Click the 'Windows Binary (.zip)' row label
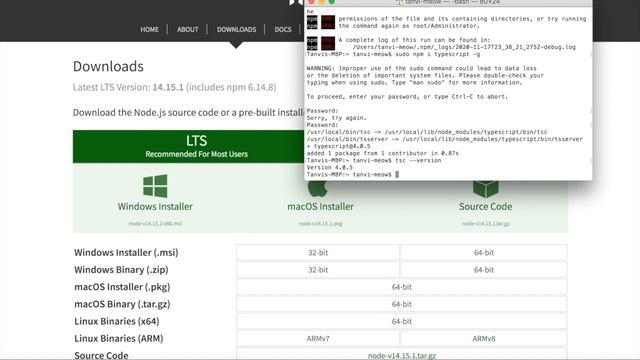This screenshot has width=640, height=360. pyautogui.click(x=121, y=270)
